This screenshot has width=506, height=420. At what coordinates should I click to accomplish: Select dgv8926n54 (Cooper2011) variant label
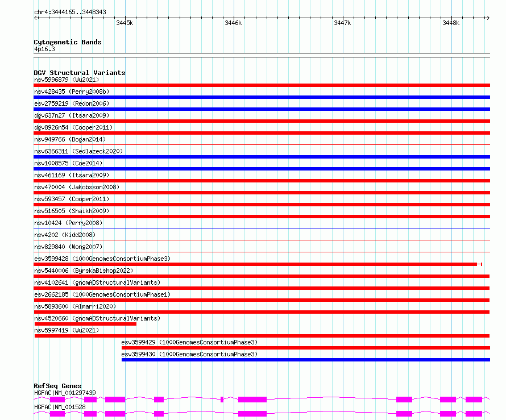[73, 127]
